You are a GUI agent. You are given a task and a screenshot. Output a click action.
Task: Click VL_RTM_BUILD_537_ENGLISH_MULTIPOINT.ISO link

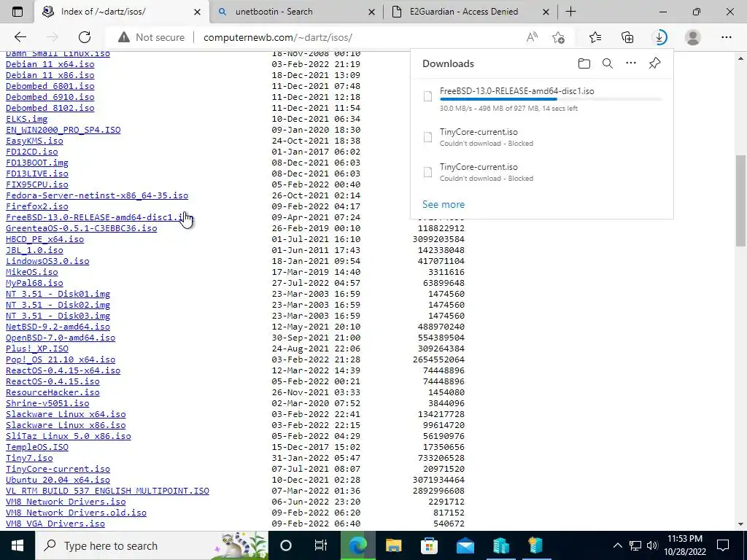coord(107,491)
